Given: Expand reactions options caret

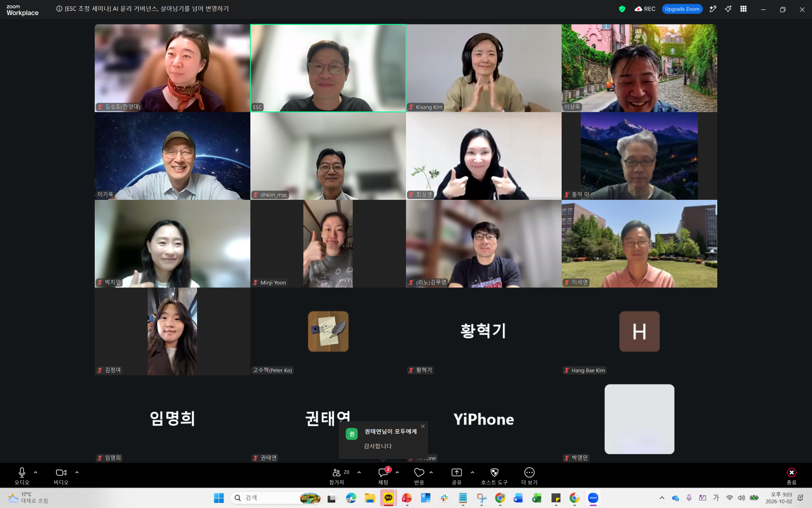Looking at the screenshot, I should click(431, 472).
